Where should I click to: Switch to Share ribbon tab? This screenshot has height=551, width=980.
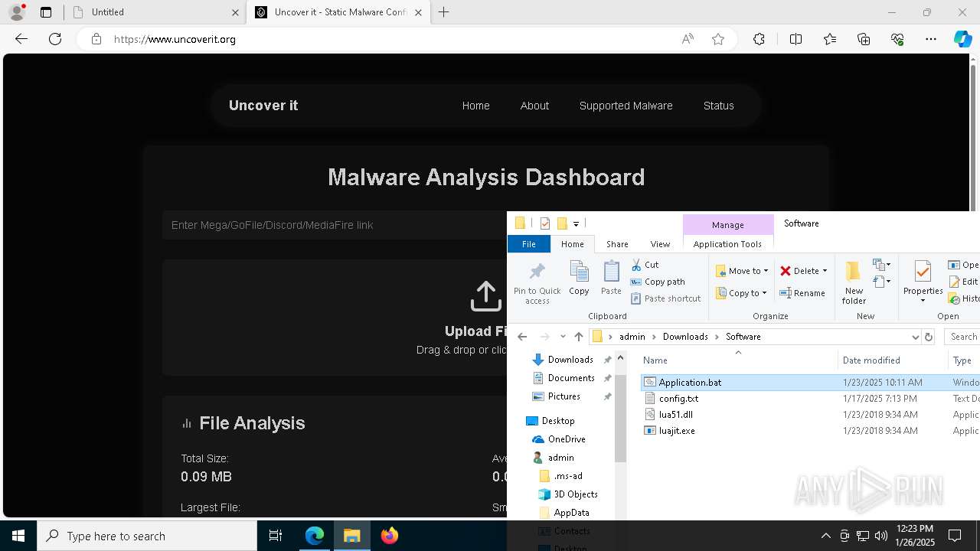[x=617, y=244]
